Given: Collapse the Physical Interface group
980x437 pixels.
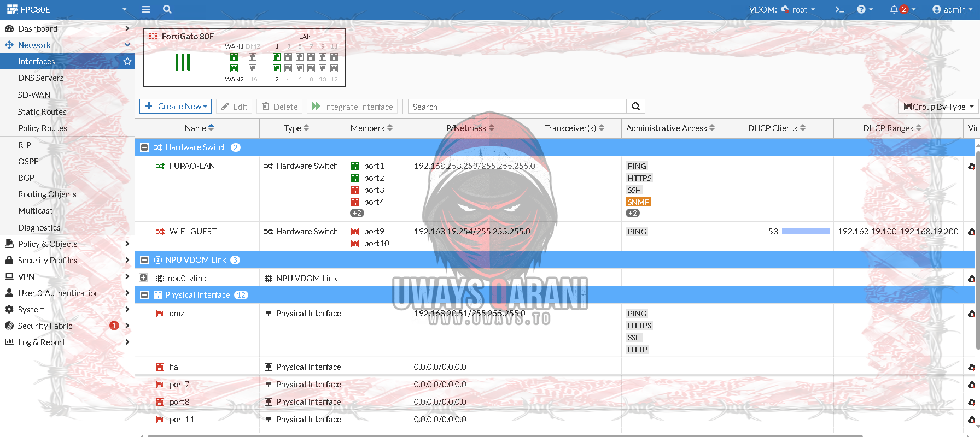Looking at the screenshot, I should point(144,295).
